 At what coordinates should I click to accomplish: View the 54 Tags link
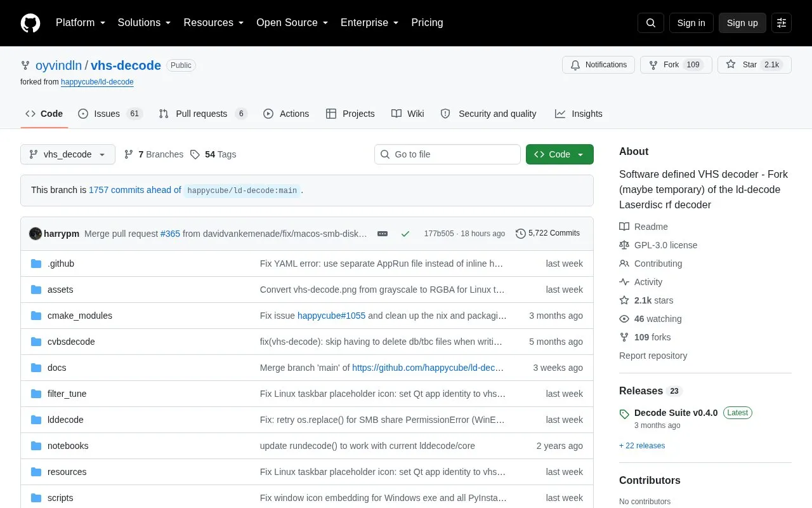213,154
